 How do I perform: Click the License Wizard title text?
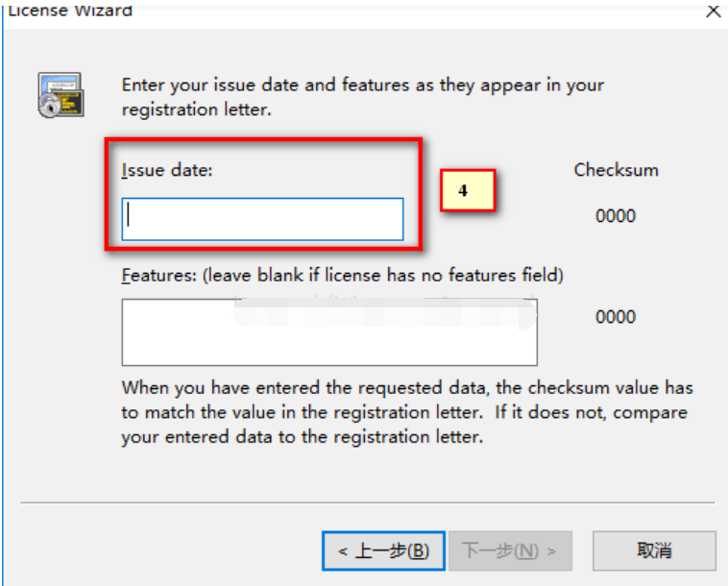tap(69, 12)
